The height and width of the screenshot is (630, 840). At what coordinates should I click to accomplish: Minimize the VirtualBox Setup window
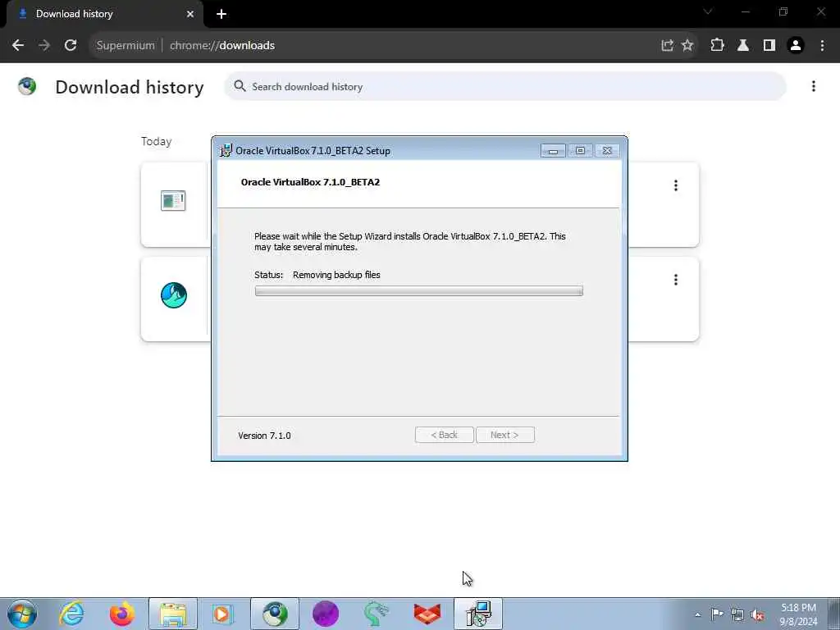553,151
